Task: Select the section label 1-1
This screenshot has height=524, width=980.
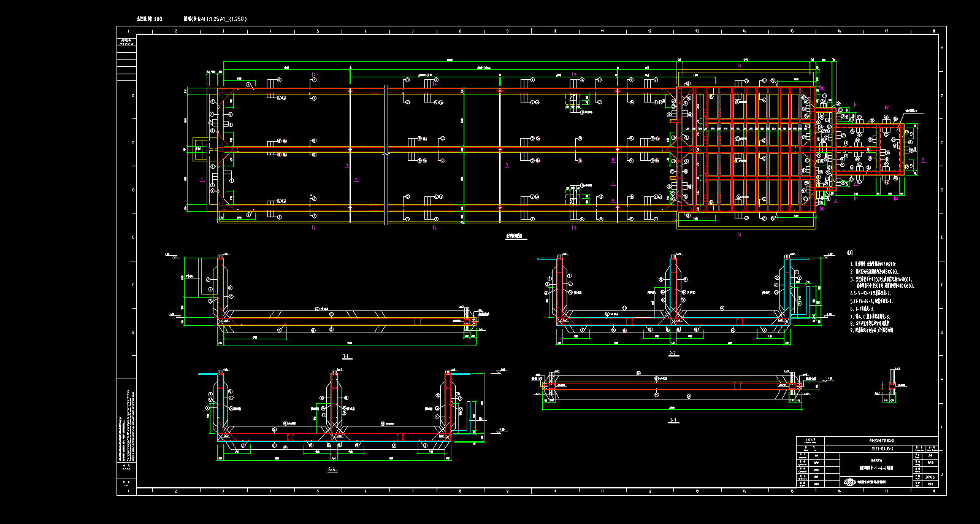Action: click(x=346, y=356)
